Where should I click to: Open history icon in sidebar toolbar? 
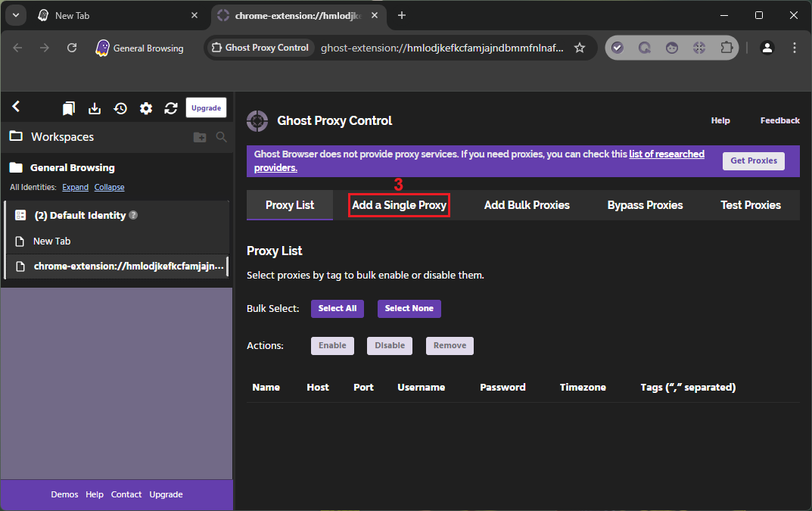coord(120,108)
